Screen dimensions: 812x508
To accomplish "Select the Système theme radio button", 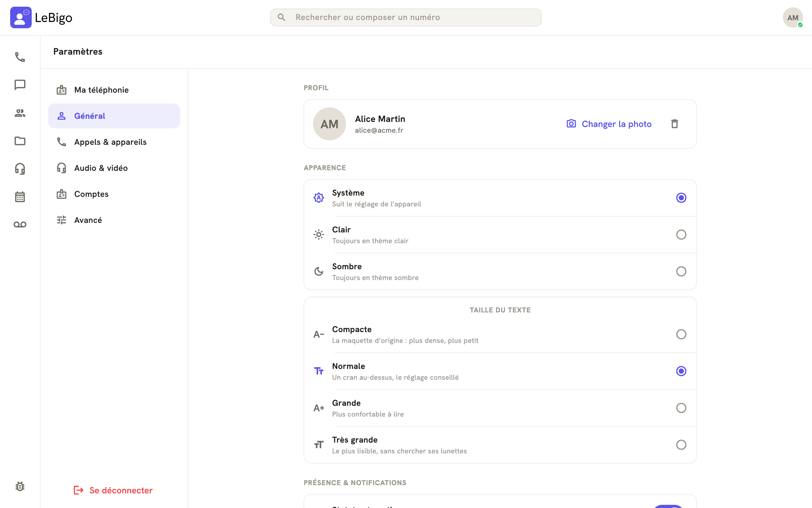I will click(x=681, y=198).
